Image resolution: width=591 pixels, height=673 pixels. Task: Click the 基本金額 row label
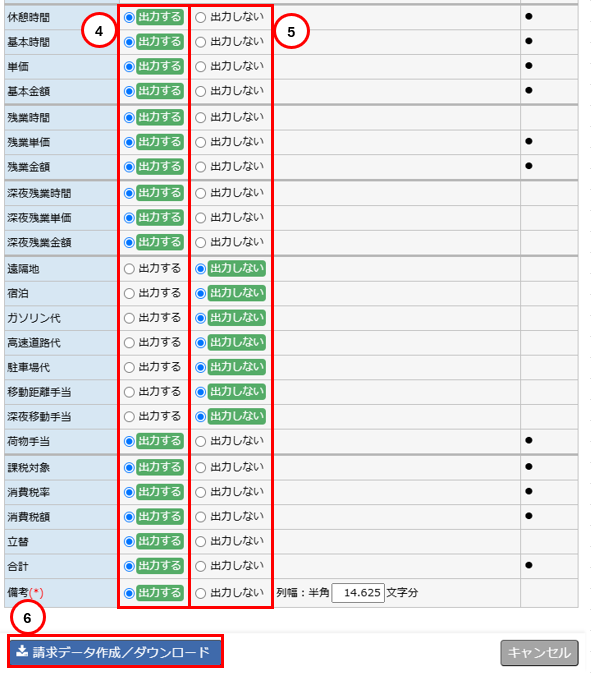[x=28, y=91]
